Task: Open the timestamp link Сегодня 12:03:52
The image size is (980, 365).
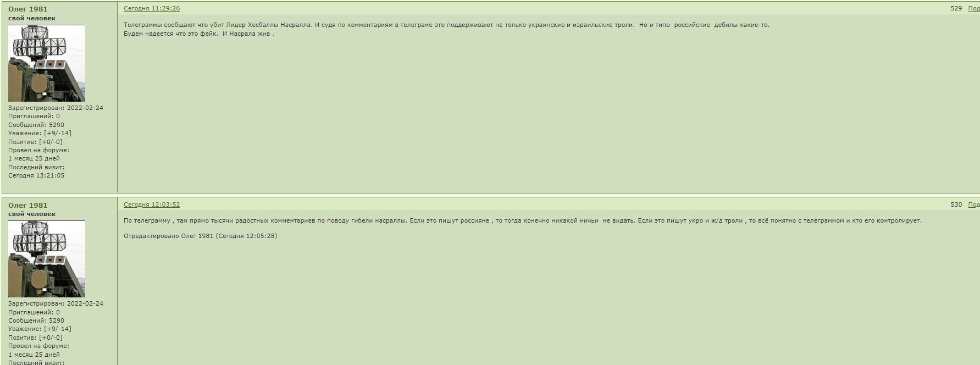Action: click(152, 204)
